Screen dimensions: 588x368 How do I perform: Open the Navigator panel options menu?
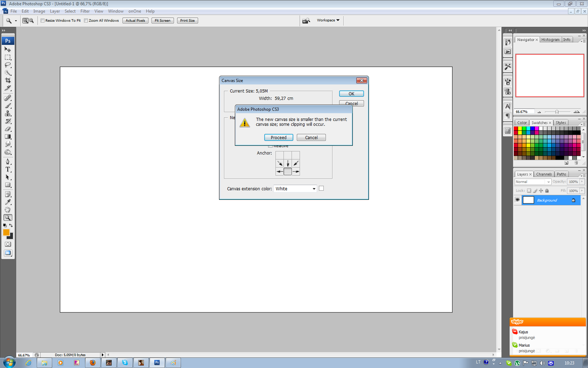coord(582,41)
